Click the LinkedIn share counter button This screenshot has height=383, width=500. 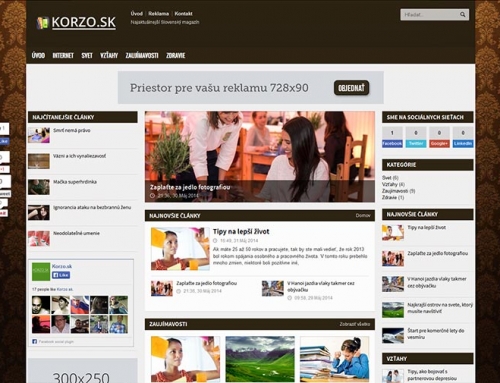click(463, 137)
